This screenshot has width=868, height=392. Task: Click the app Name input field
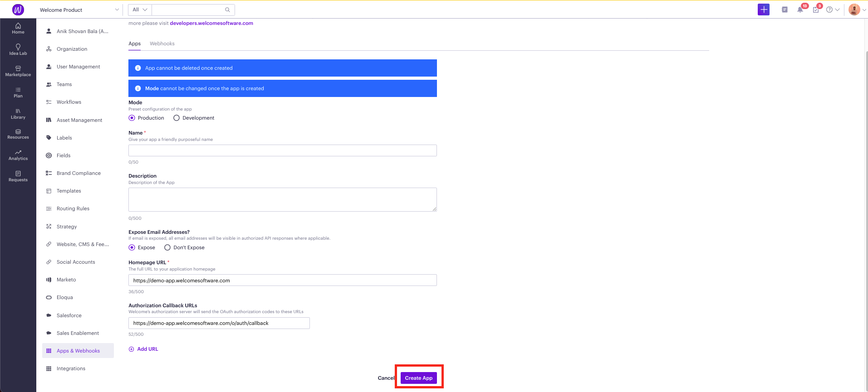283,150
